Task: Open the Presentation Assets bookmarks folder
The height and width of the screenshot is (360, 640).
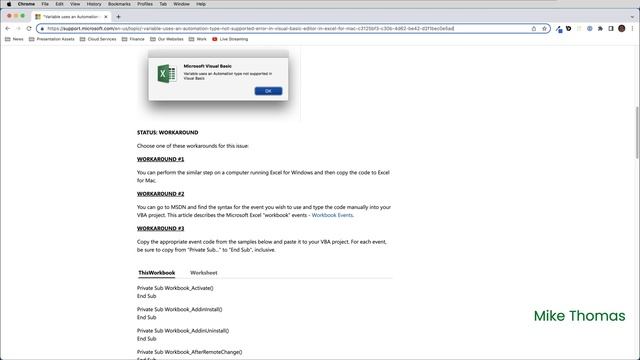Action: pos(52,39)
